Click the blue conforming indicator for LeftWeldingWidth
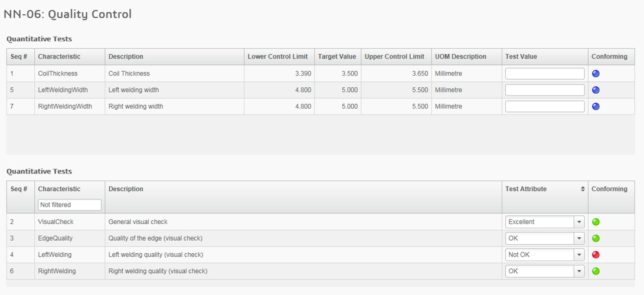The height and width of the screenshot is (295, 644). coord(596,90)
